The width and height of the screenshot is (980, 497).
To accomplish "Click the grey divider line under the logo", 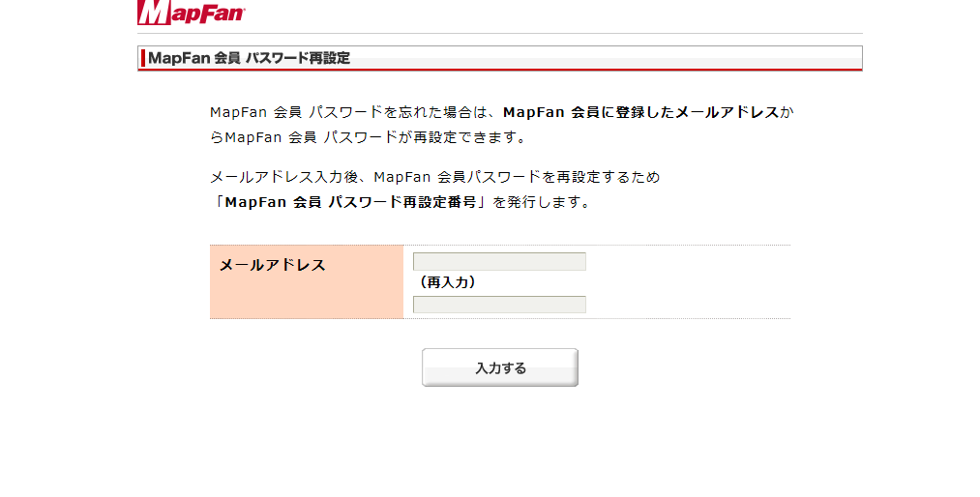I will point(500,33).
